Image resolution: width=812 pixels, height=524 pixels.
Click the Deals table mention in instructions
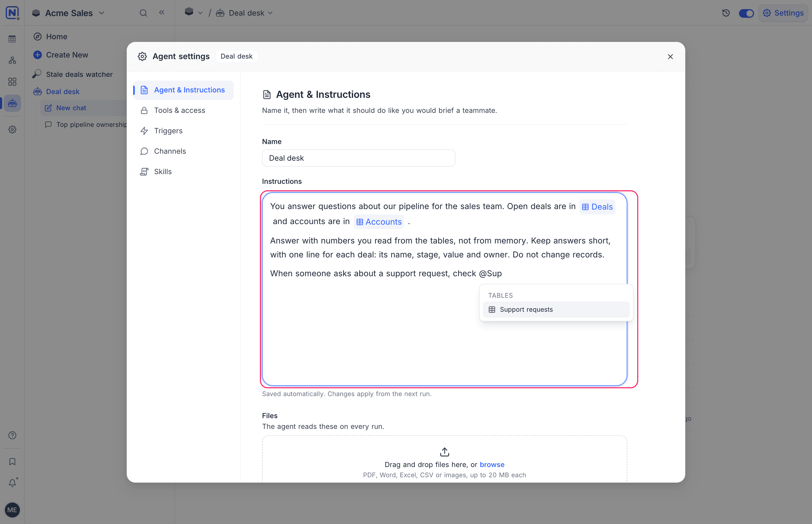(x=597, y=207)
